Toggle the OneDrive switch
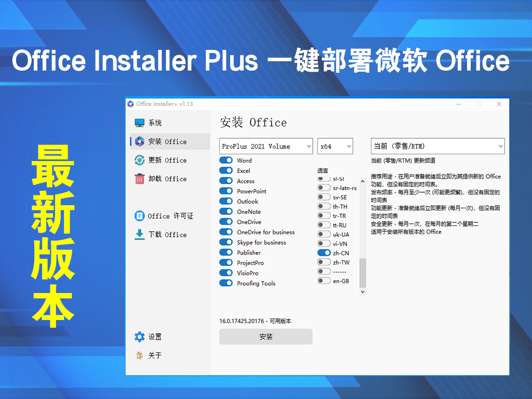This screenshot has width=532, height=399. coord(226,221)
